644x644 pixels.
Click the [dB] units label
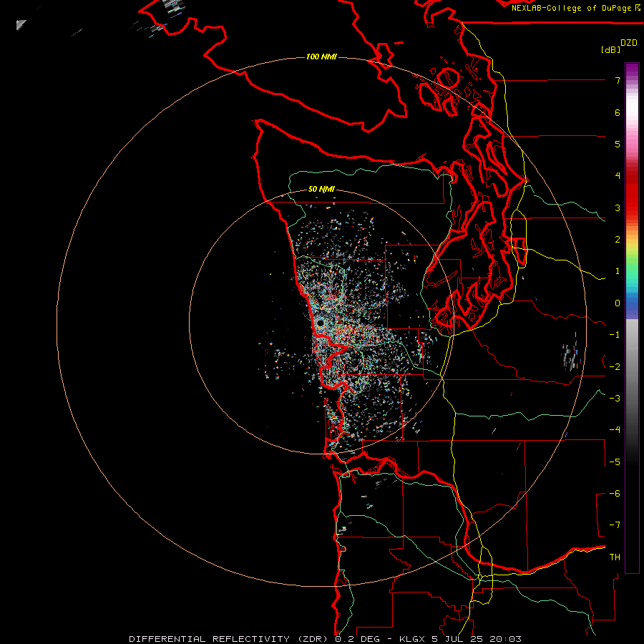tap(610, 49)
